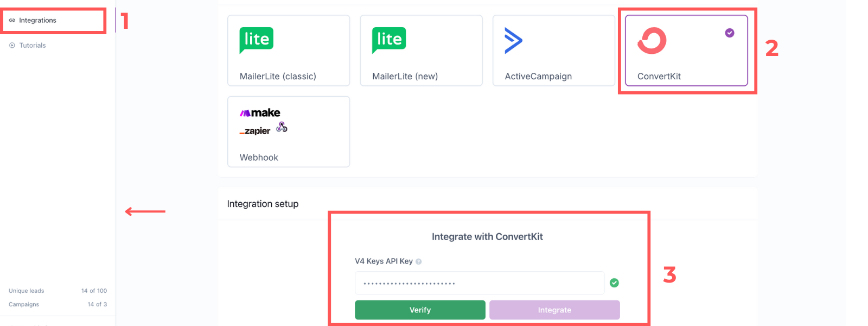
Task: Click the make logo on Webhook card
Action: pyautogui.click(x=260, y=113)
